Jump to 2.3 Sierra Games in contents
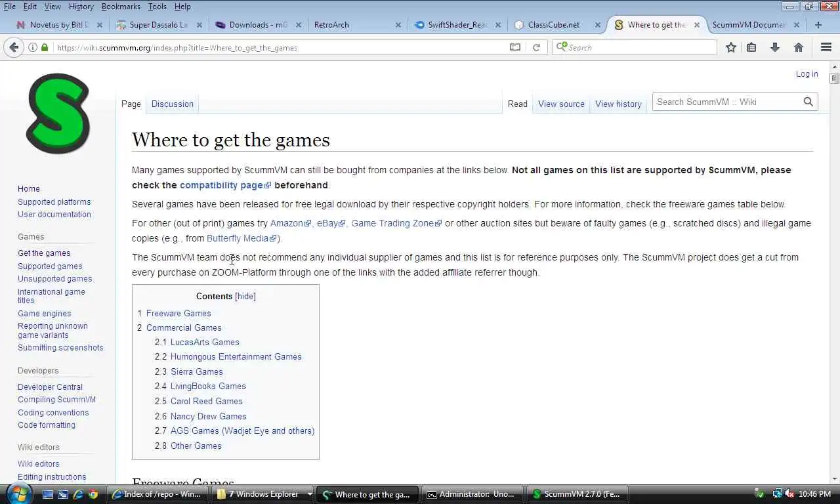 click(189, 371)
